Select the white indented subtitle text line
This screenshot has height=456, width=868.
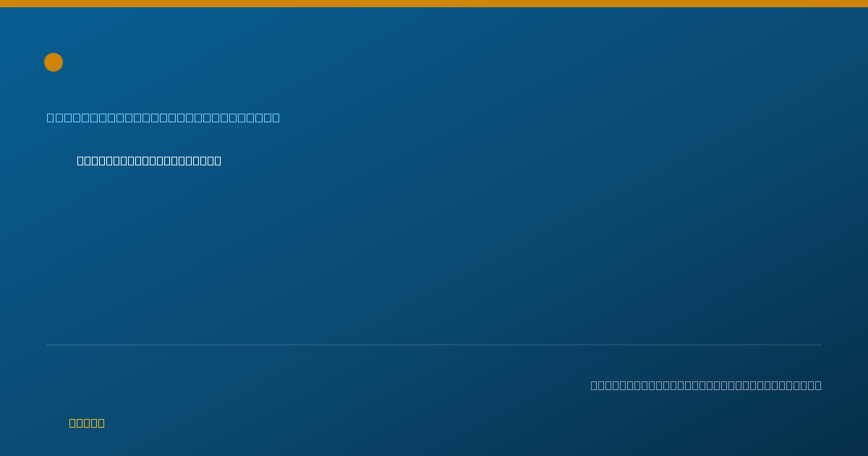[x=149, y=161]
